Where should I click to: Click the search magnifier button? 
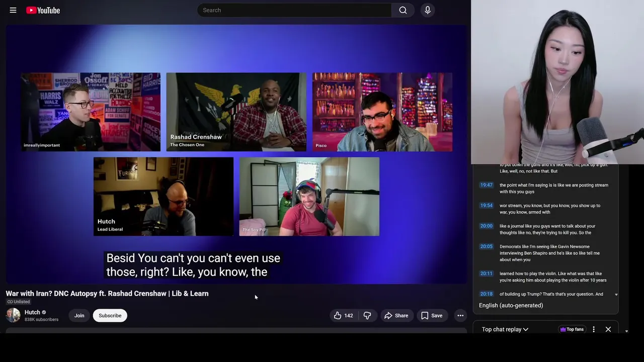(x=403, y=10)
